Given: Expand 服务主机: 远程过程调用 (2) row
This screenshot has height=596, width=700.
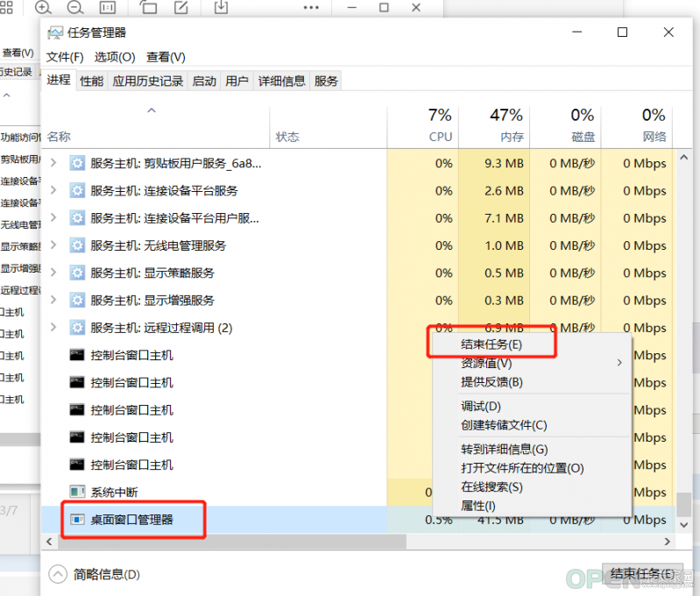Looking at the screenshot, I should coord(53,327).
